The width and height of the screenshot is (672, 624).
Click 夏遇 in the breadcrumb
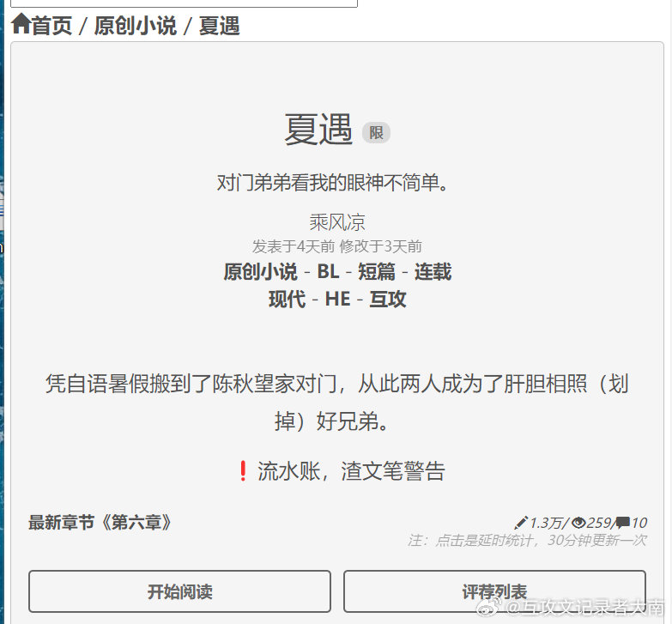[x=219, y=26]
